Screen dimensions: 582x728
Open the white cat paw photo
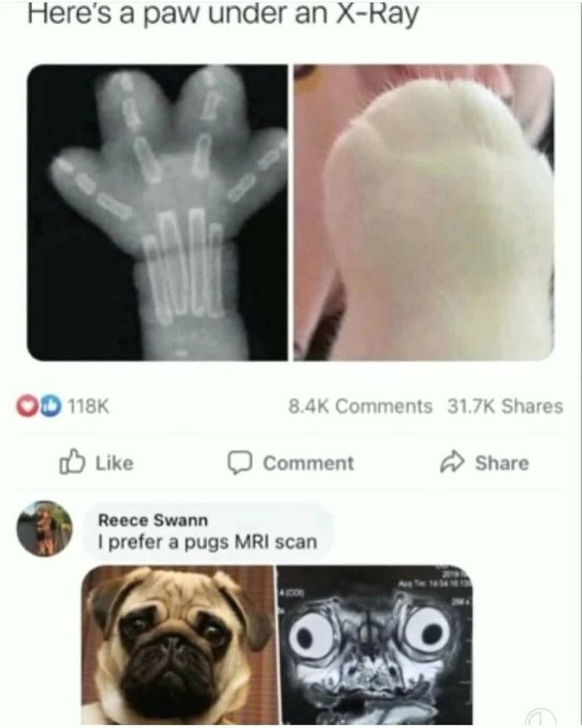tap(424, 212)
